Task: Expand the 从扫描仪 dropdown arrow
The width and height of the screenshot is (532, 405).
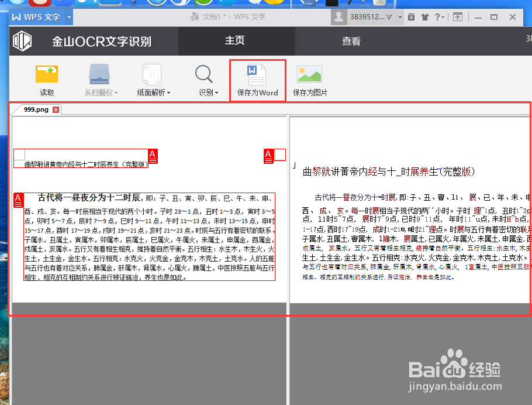Action: 115,92
